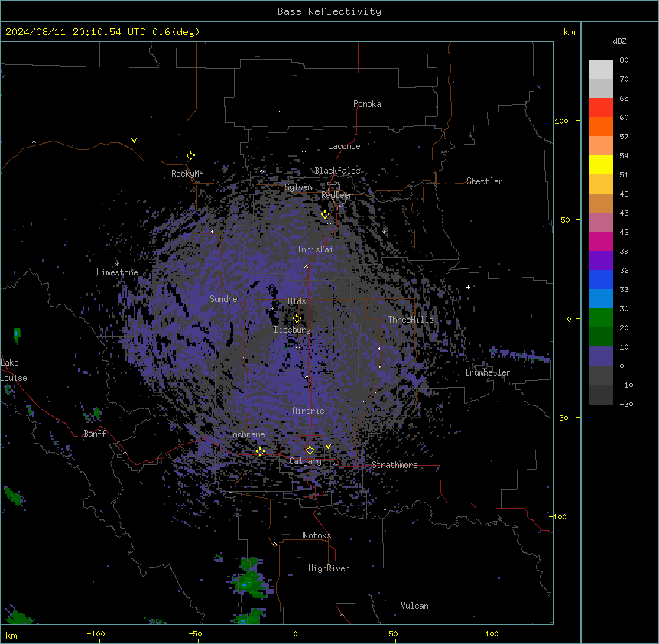
Task: Select the Cochrane label
Action: 246,434
